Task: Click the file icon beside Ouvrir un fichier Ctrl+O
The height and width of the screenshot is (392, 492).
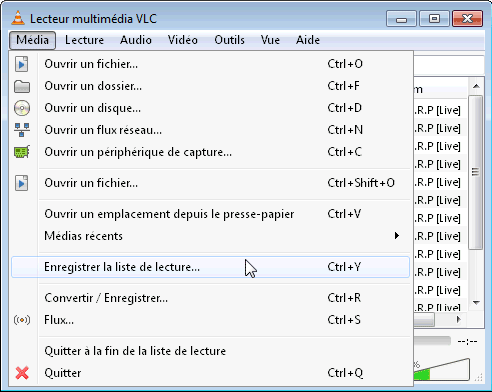Action: coord(22,64)
